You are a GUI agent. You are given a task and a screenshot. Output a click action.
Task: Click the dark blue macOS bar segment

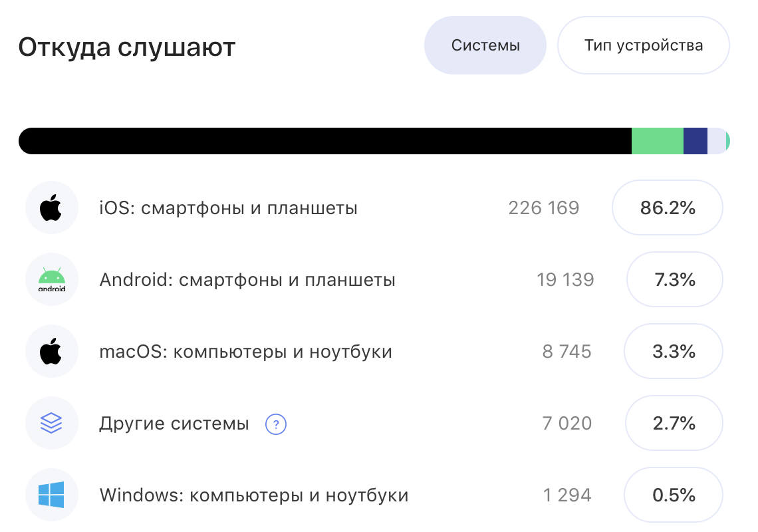tap(695, 141)
